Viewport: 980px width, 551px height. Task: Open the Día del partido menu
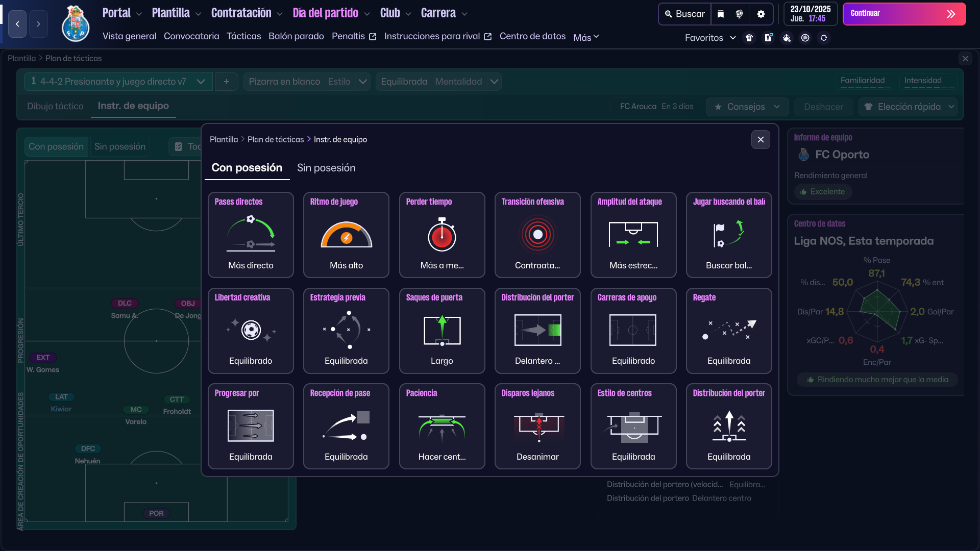pyautogui.click(x=326, y=13)
